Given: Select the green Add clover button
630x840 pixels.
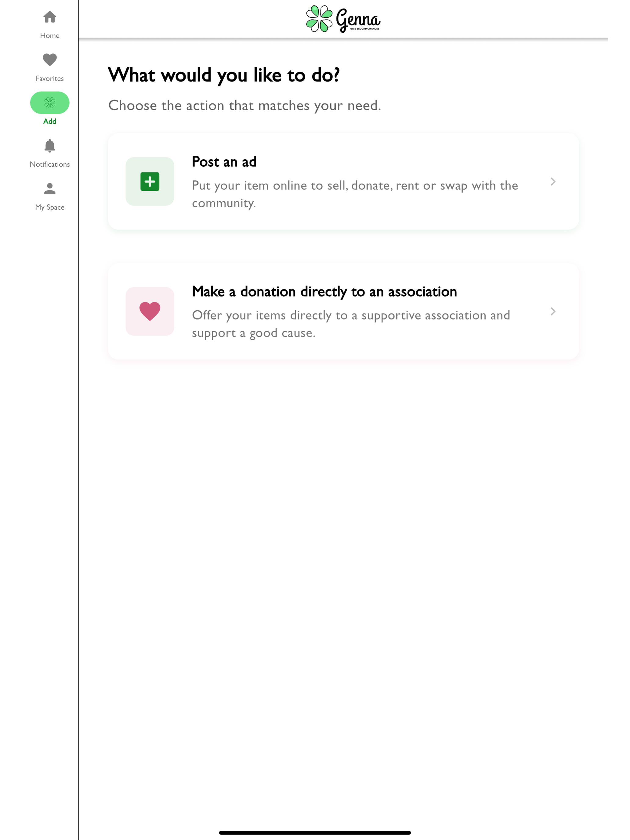Looking at the screenshot, I should pyautogui.click(x=50, y=103).
